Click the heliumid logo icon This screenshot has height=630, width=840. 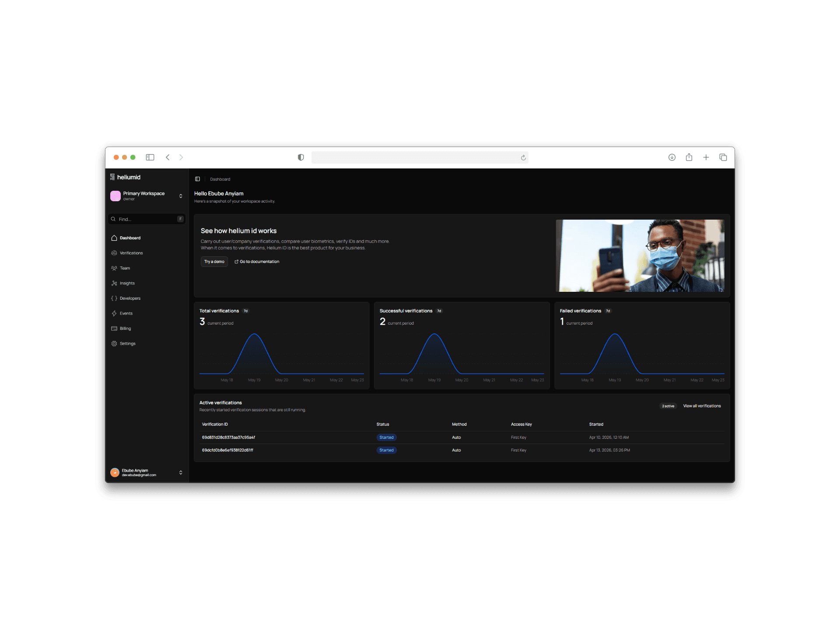pos(112,177)
